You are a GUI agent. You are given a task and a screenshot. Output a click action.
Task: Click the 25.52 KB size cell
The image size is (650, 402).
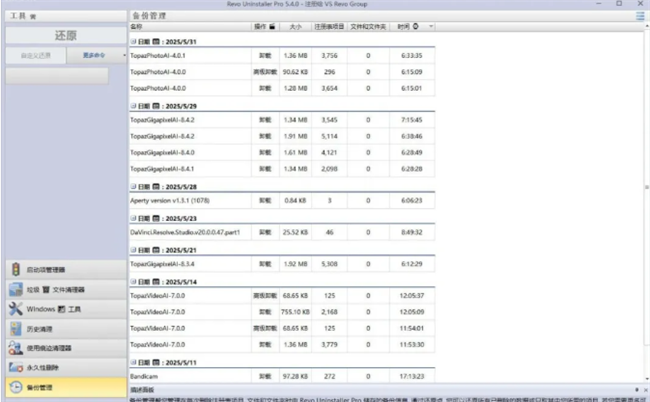[295, 232]
